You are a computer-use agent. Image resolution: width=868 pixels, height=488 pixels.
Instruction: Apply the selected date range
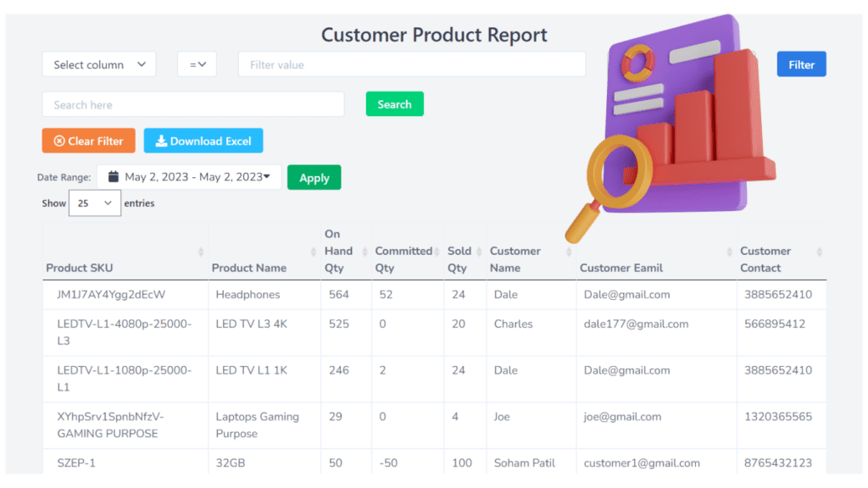click(314, 178)
